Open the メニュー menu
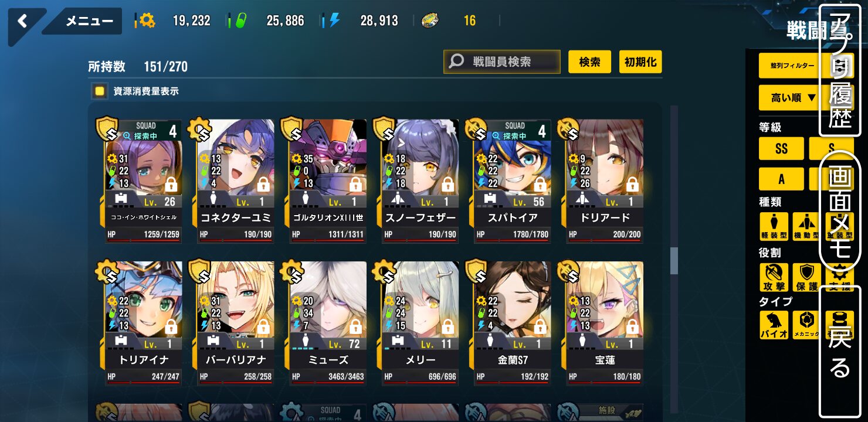This screenshot has width=868, height=422. coord(89,22)
